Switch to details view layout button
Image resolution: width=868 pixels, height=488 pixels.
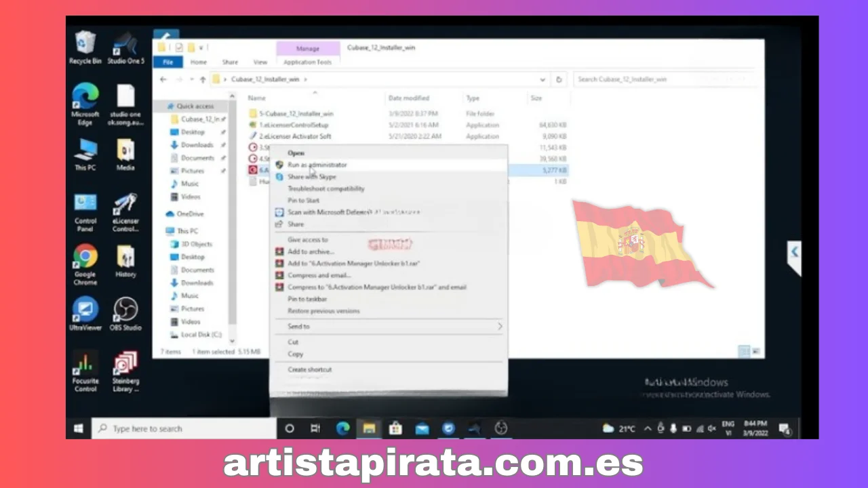[x=744, y=351]
